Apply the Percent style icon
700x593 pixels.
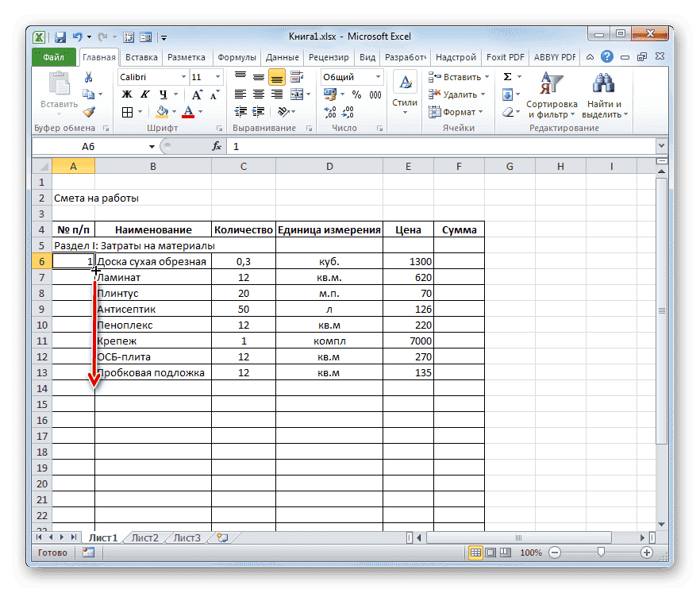point(355,94)
